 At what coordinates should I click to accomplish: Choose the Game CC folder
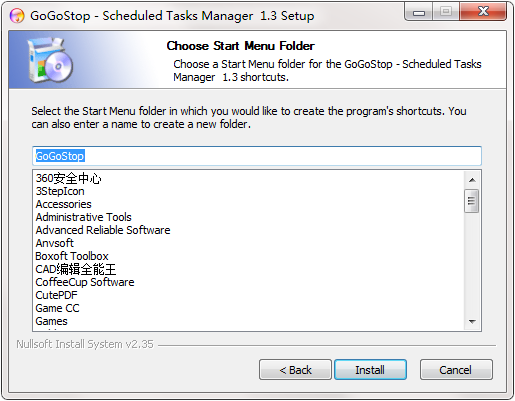click(x=57, y=308)
